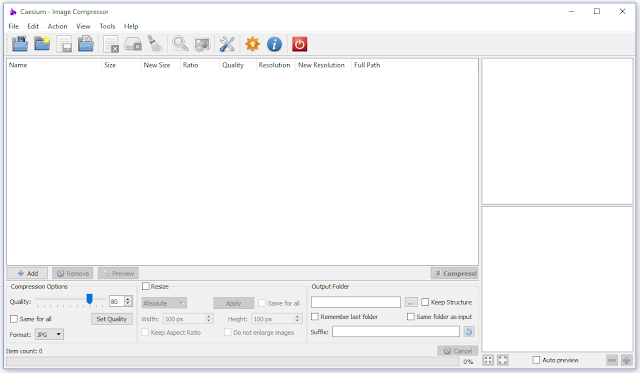Open the Format JPG dropdown
The width and height of the screenshot is (640, 373).
tap(49, 334)
